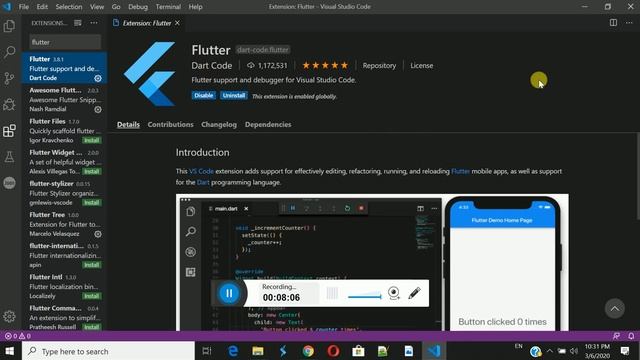Open the Explorer view in activity bar
The image size is (640, 360).
(9, 26)
